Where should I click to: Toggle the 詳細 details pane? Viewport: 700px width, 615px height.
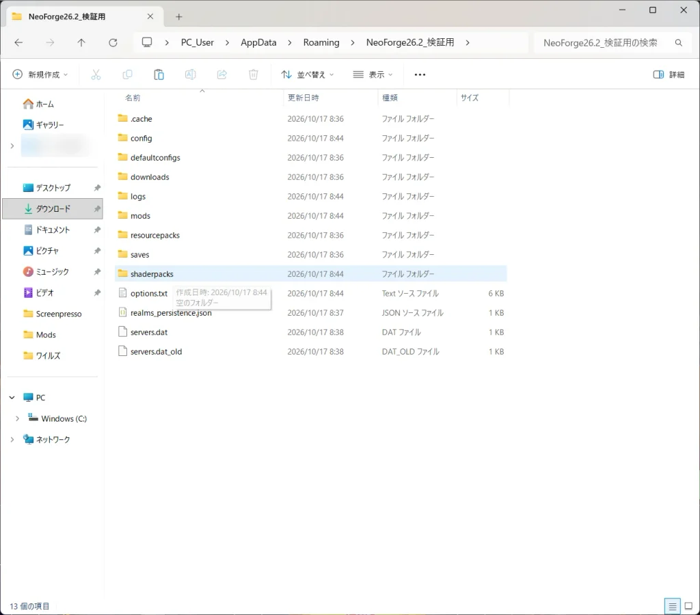[669, 74]
